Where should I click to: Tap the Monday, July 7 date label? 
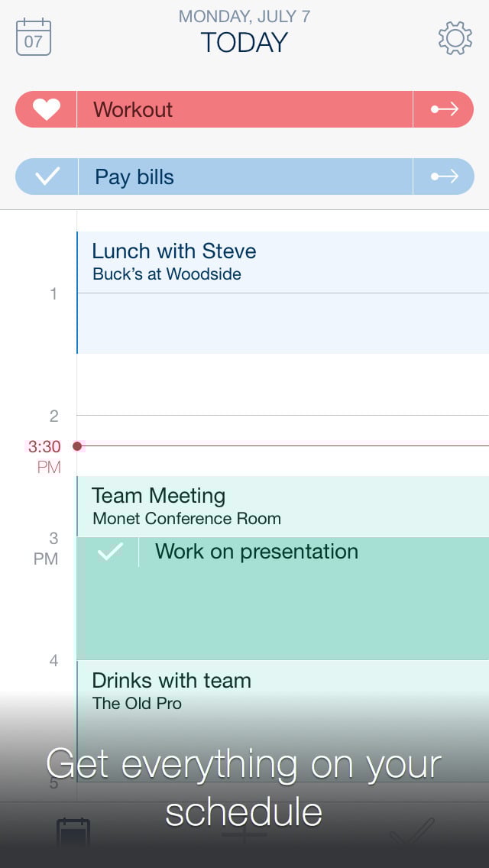point(244,16)
